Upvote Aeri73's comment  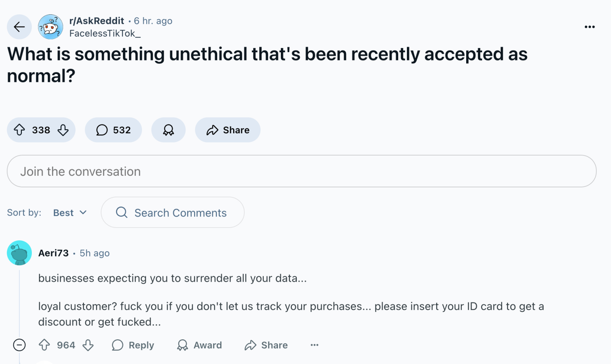[44, 345]
